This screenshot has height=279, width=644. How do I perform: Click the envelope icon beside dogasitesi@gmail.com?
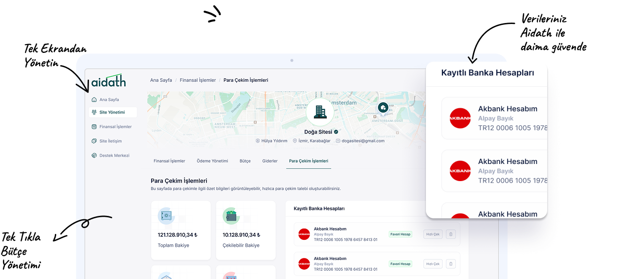coord(338,141)
